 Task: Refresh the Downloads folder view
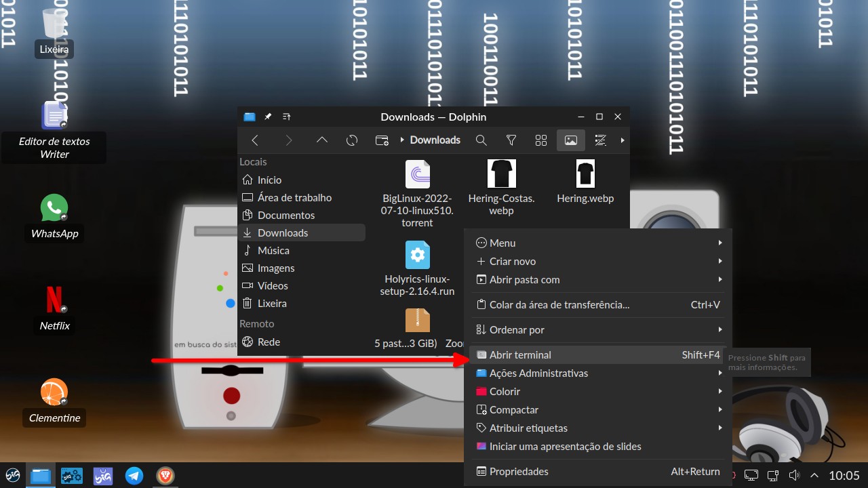[x=352, y=140]
